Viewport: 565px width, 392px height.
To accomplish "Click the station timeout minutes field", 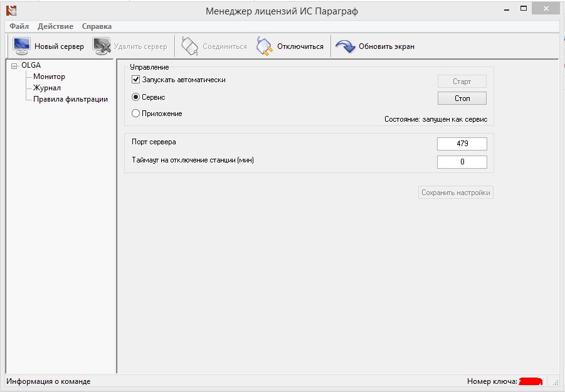I will coord(462,162).
